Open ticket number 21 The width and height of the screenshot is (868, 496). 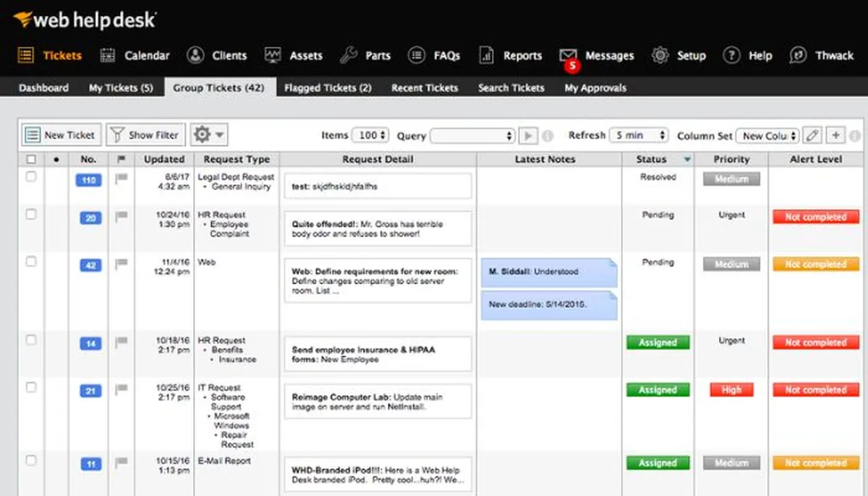coord(90,391)
